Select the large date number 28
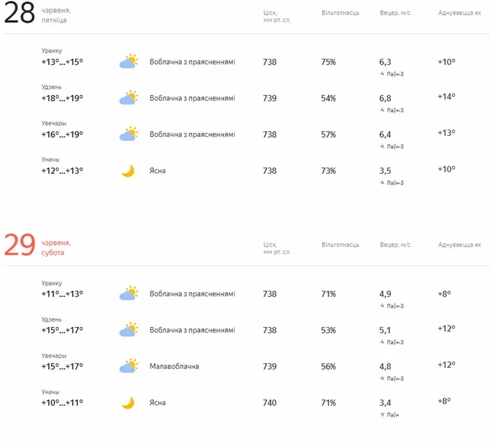This screenshot has width=490, height=448. tap(19, 14)
